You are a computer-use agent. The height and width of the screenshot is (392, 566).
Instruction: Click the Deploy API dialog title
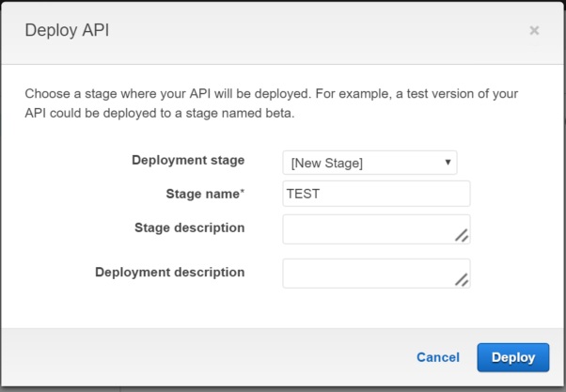[67, 30]
